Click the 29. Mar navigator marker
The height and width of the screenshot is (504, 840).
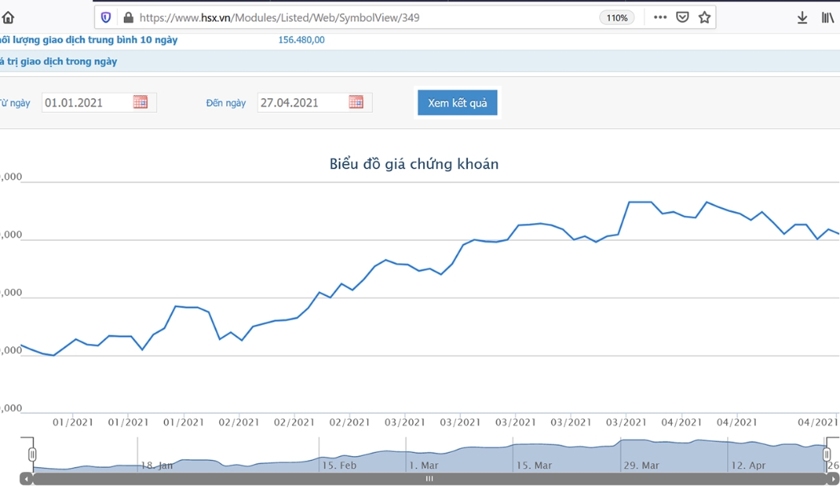(x=642, y=466)
